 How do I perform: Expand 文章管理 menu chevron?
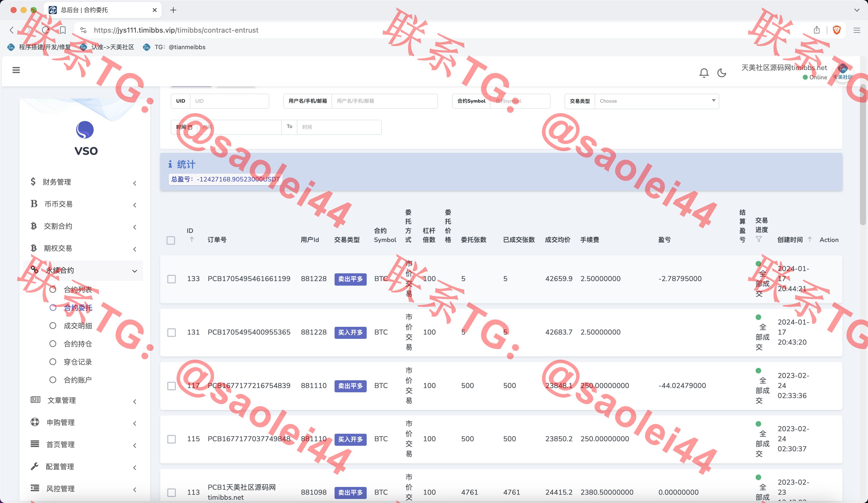pos(135,401)
